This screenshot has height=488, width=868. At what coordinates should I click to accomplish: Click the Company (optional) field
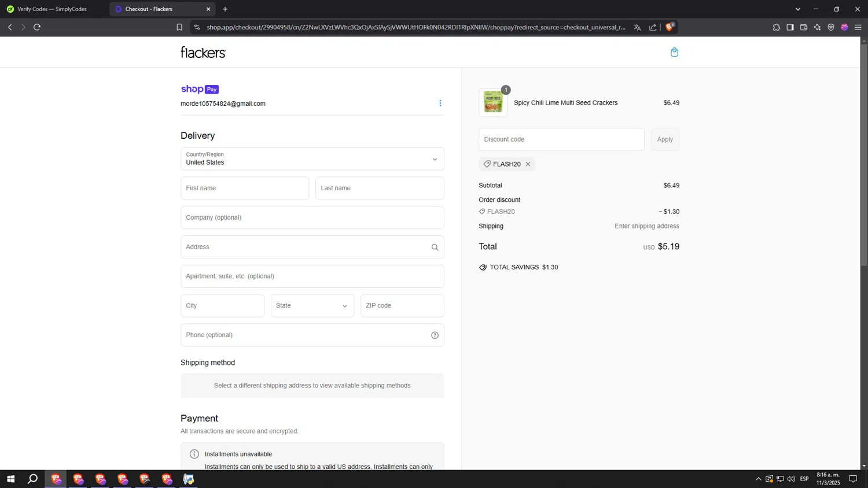pos(312,218)
